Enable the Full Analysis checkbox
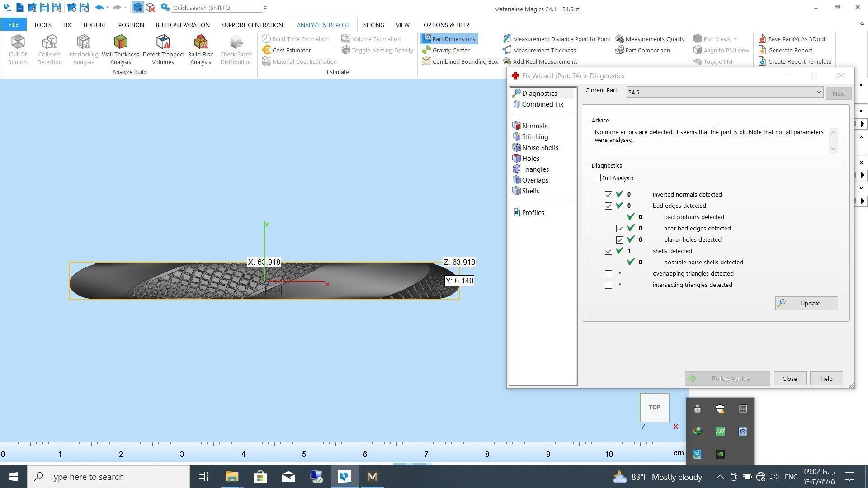 point(597,178)
